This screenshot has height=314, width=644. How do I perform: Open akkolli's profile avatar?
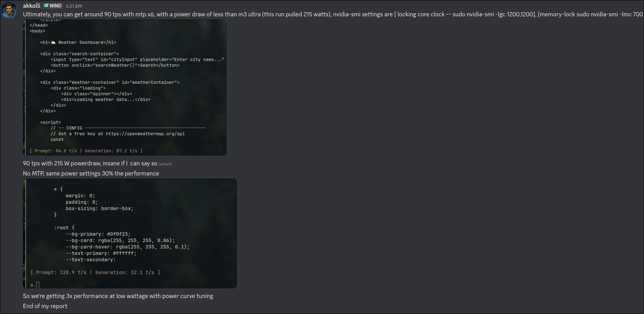(x=9, y=10)
